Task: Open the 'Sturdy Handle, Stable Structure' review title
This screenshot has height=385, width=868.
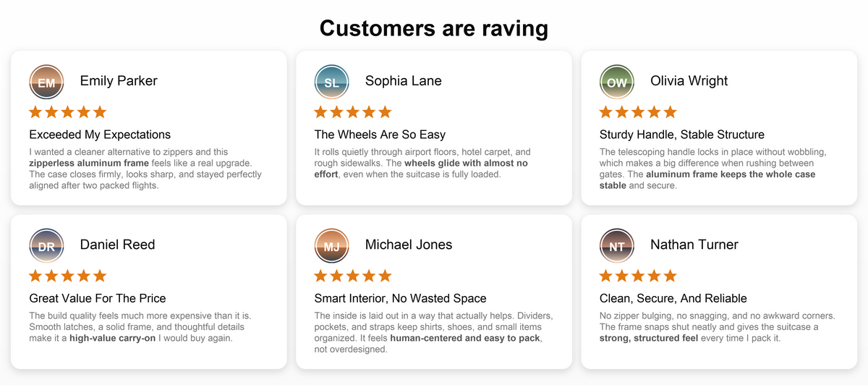Action: (682, 135)
